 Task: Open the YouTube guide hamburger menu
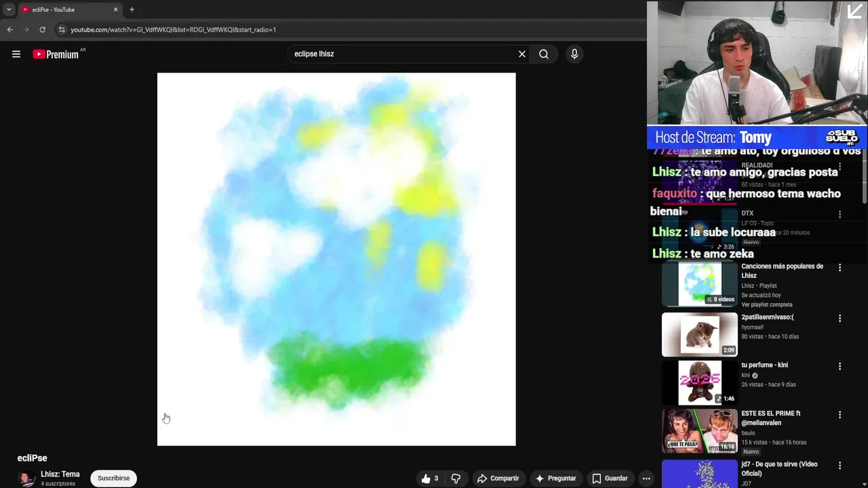(16, 54)
